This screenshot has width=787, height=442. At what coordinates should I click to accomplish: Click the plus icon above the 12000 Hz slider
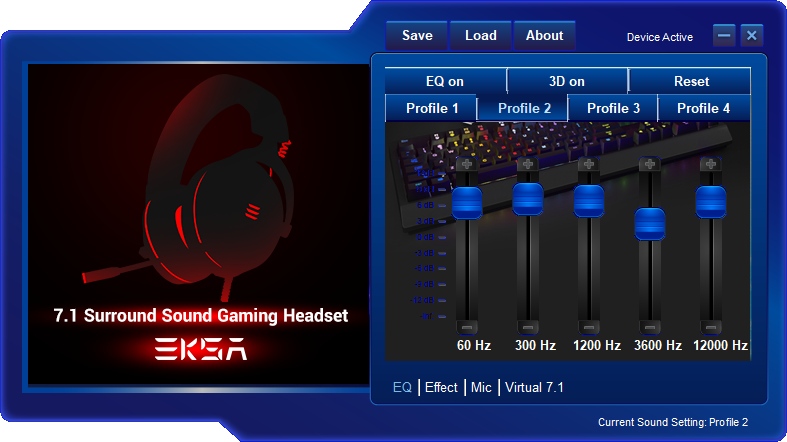[711, 164]
